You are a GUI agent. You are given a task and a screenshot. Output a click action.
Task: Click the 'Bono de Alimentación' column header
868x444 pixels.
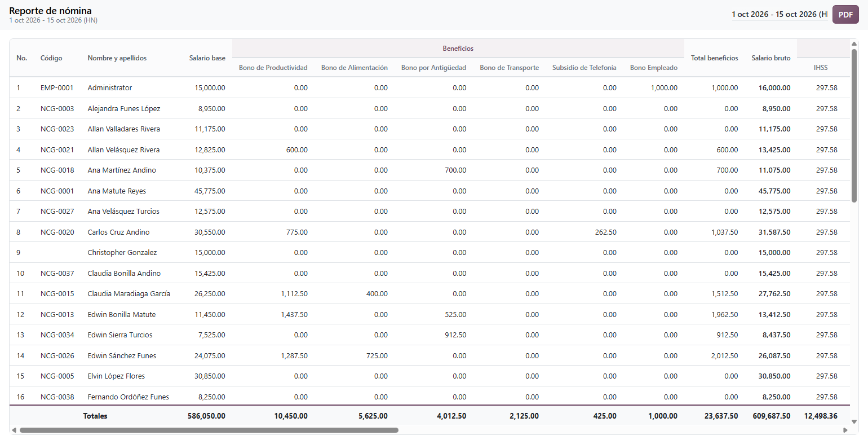(x=354, y=68)
